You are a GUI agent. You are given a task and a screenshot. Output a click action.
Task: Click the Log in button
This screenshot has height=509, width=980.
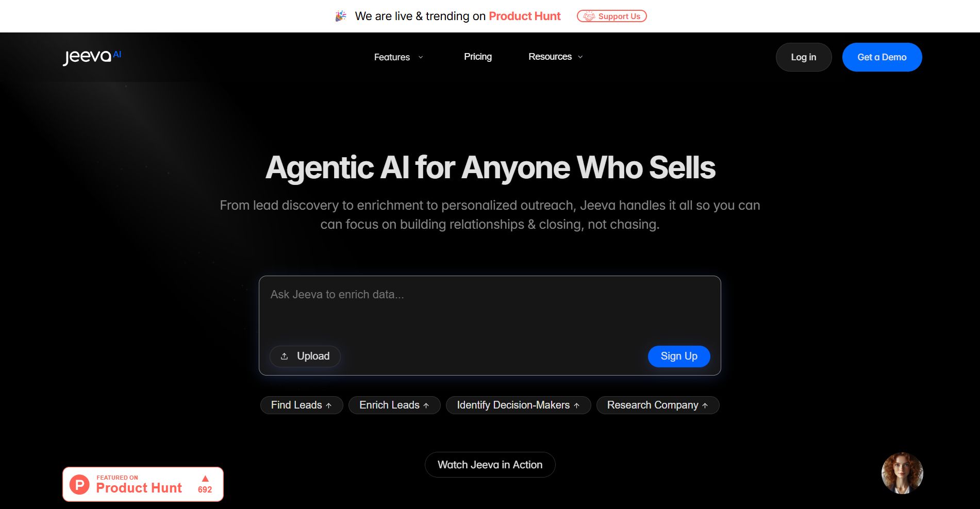[804, 57]
